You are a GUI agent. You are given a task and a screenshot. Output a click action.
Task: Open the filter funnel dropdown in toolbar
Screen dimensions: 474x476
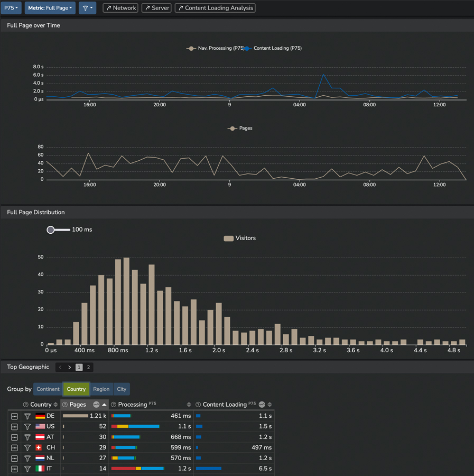87,8
